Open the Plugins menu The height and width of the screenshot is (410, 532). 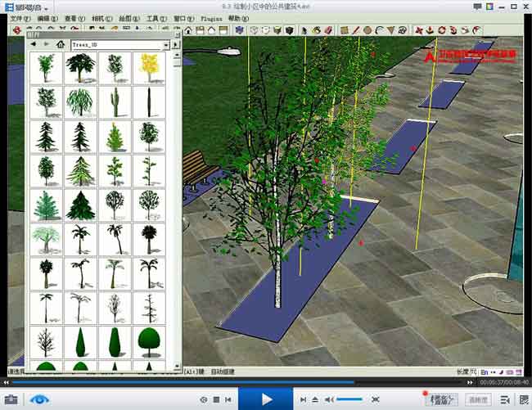(211, 19)
